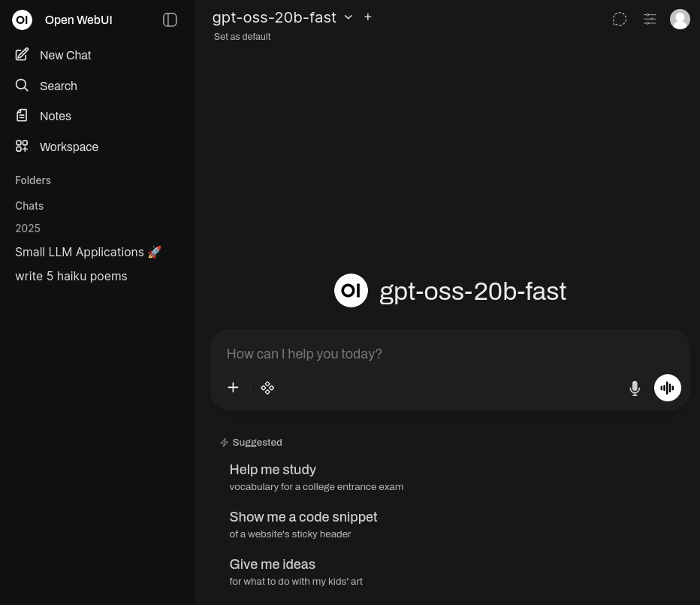Open the user profile avatar menu
Image resolution: width=700 pixels, height=605 pixels.
tap(680, 19)
